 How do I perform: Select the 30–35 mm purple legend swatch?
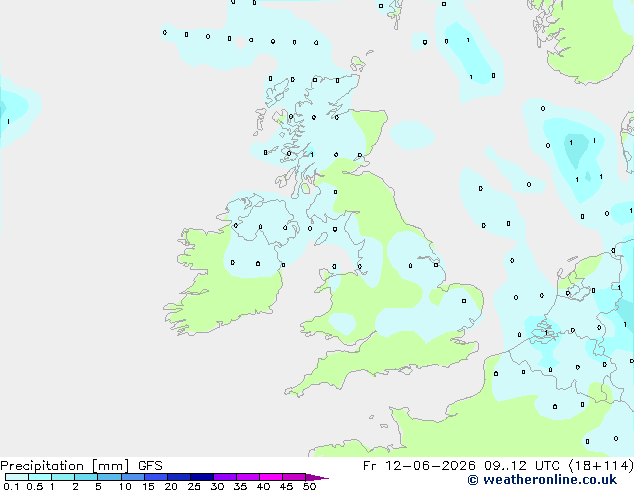click(x=225, y=477)
